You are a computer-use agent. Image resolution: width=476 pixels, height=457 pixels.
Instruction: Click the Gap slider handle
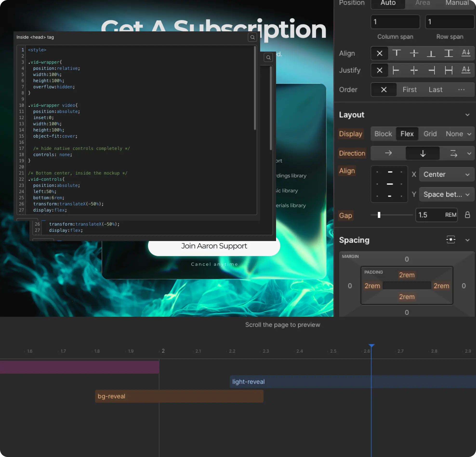(379, 215)
